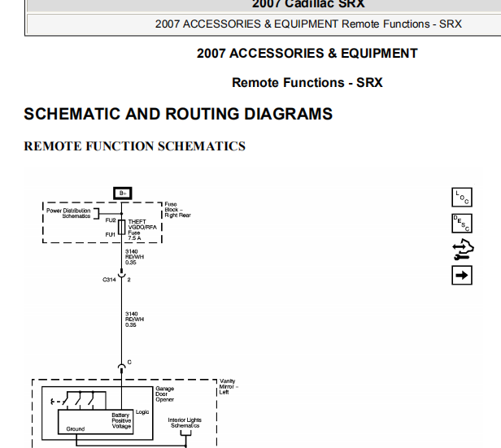Click the Vanity Mirror - Left label
The width and height of the screenshot is (501, 448).
click(229, 386)
